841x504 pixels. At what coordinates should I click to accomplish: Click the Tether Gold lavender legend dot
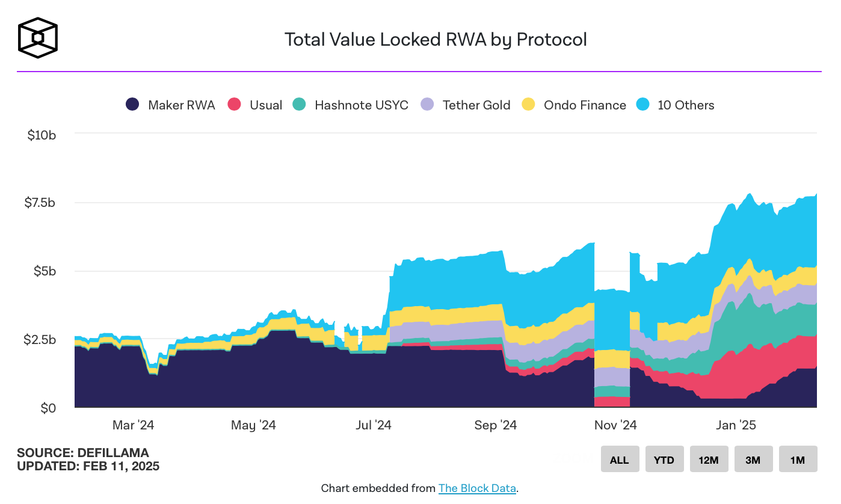pos(428,105)
